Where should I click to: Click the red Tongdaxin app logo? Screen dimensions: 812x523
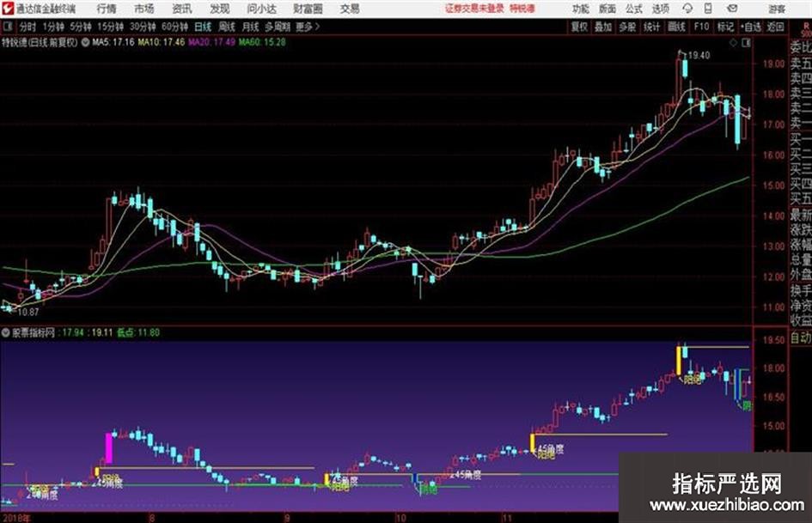click(7, 9)
